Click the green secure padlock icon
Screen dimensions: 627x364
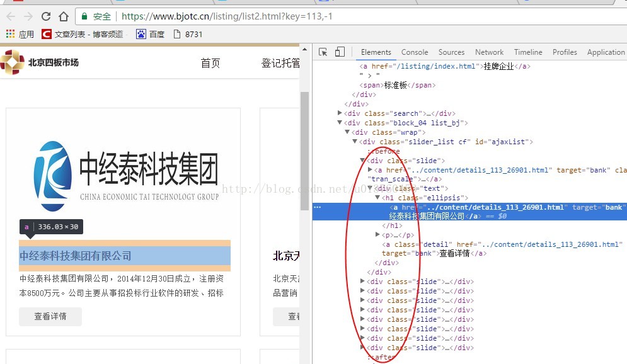[84, 16]
